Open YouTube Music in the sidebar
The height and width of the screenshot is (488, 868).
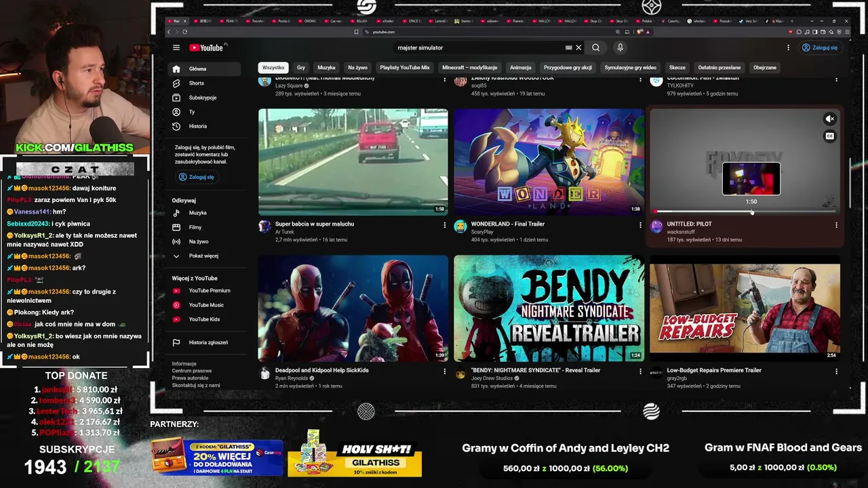(x=203, y=305)
